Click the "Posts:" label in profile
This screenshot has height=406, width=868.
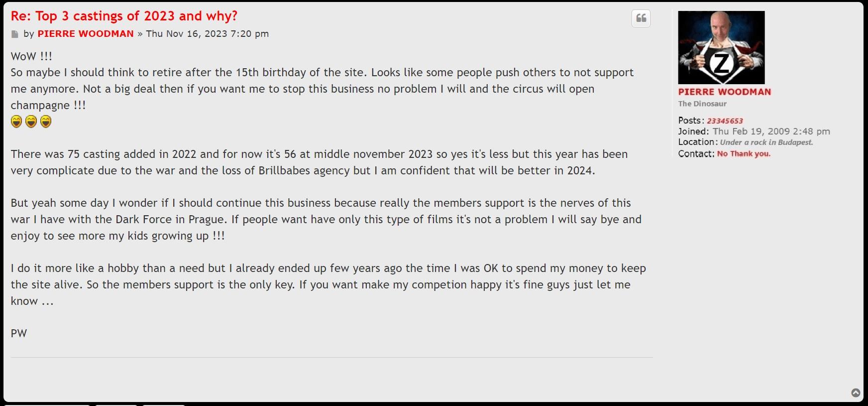point(691,121)
